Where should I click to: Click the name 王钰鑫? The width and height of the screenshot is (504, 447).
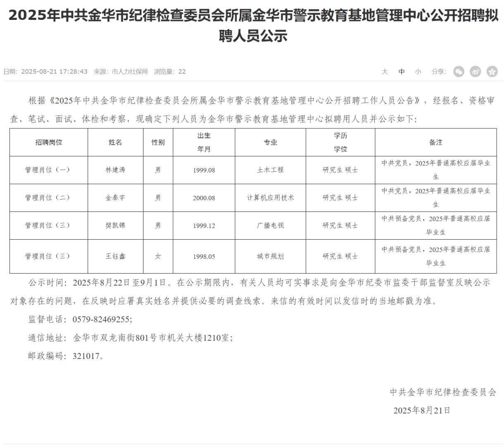click(115, 257)
